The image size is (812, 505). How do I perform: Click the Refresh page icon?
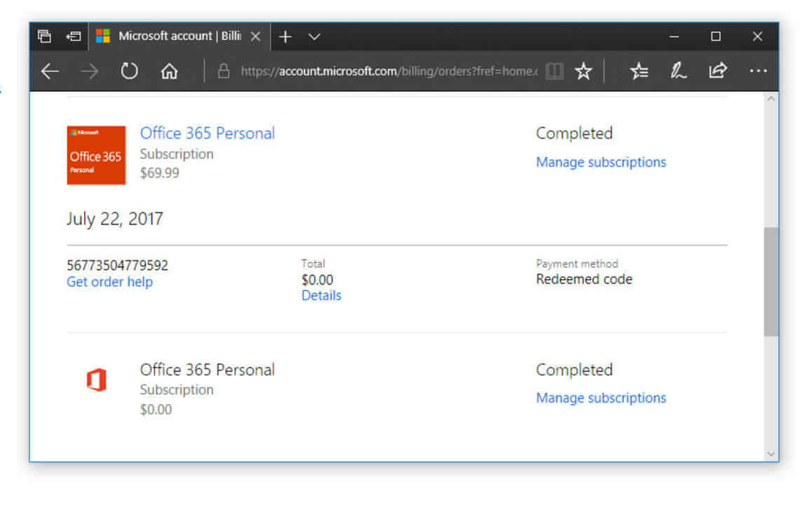(129, 71)
